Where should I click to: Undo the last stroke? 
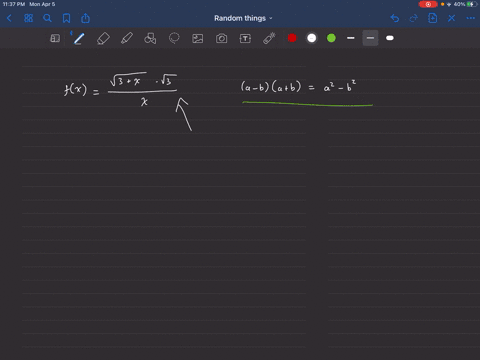(x=395, y=18)
